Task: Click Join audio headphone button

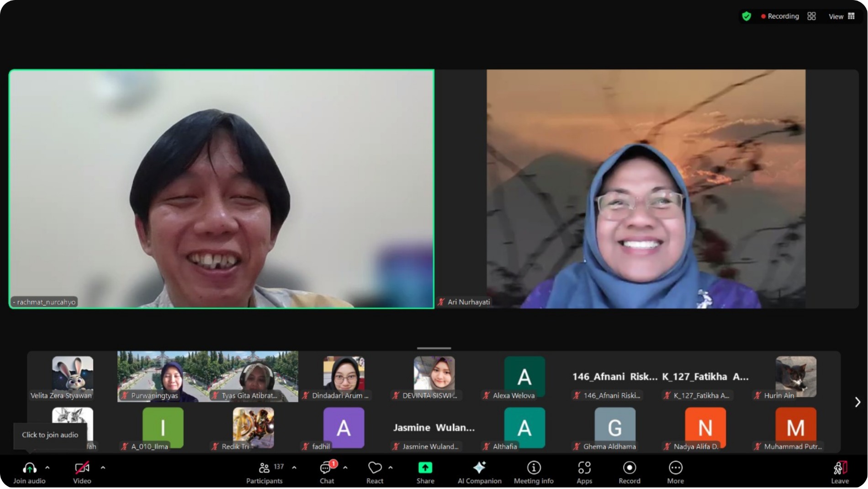Action: pos(29,472)
